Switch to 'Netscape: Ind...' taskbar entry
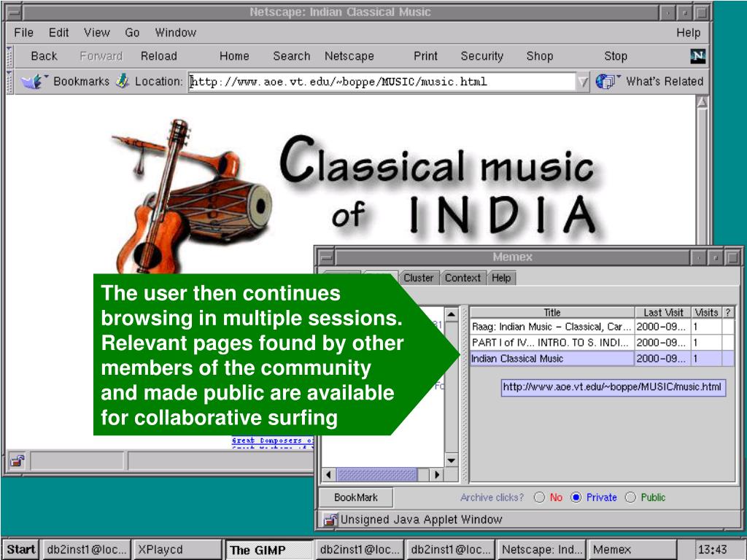Image resolution: width=747 pixels, height=560 pixels. (x=541, y=550)
